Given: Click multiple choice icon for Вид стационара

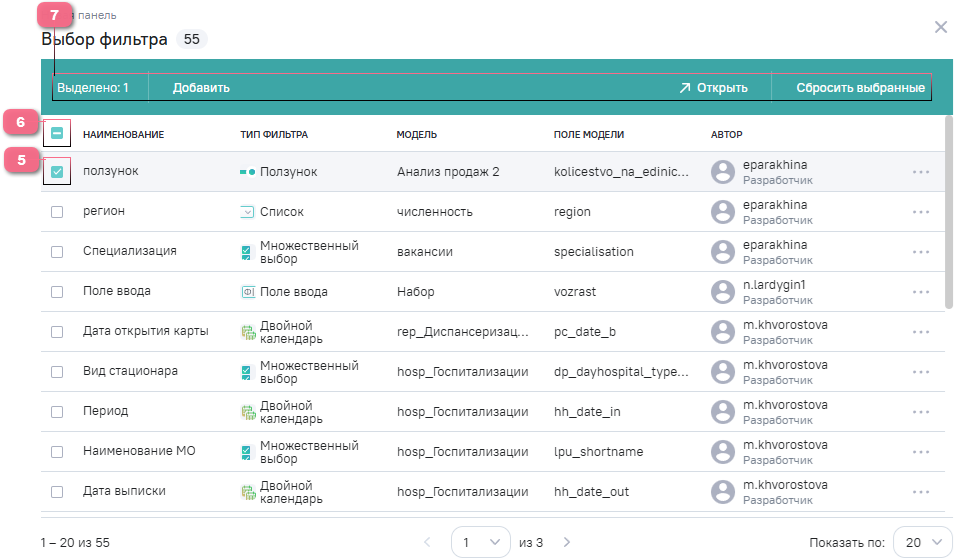Looking at the screenshot, I should (248, 372).
